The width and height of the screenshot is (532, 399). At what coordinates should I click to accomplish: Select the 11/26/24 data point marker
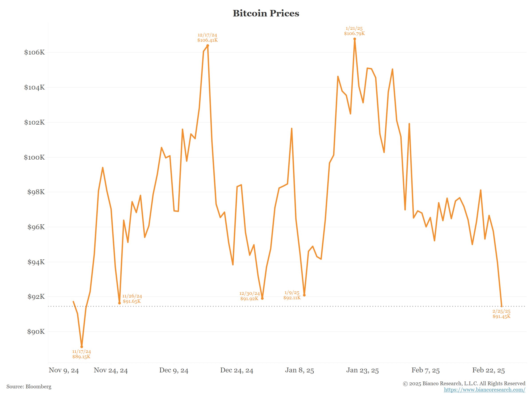(119, 303)
